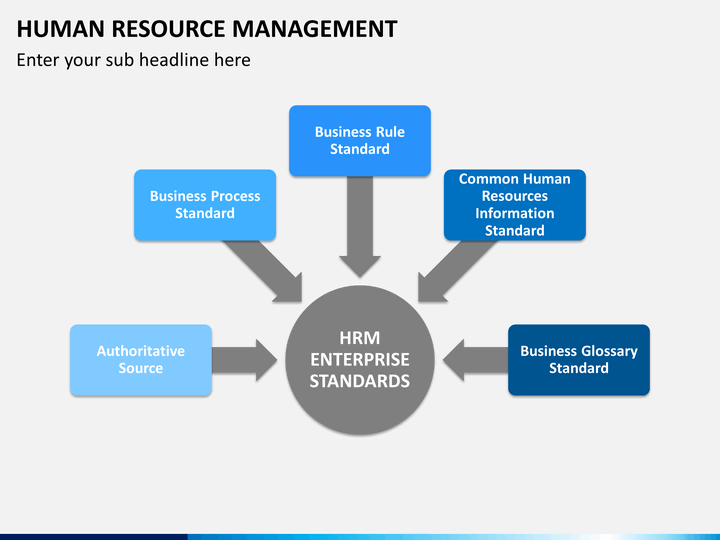
Task: Select the Common Human Resources Information Standard box
Action: [515, 205]
